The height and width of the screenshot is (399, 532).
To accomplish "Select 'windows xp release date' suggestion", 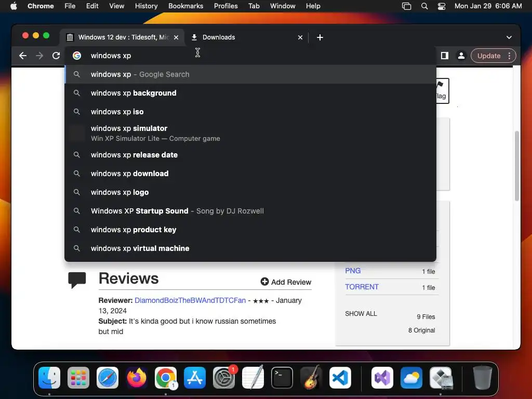I will [x=250, y=155].
